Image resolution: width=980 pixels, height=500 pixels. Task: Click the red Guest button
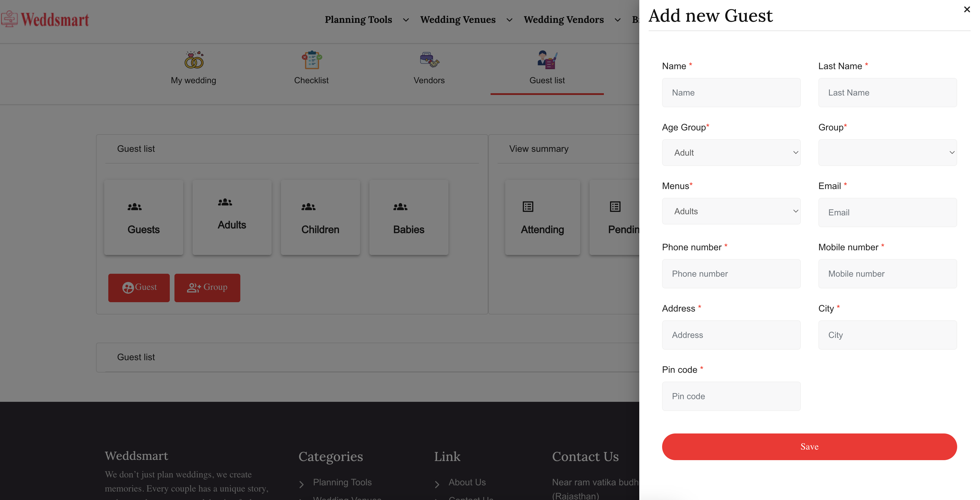click(x=139, y=288)
